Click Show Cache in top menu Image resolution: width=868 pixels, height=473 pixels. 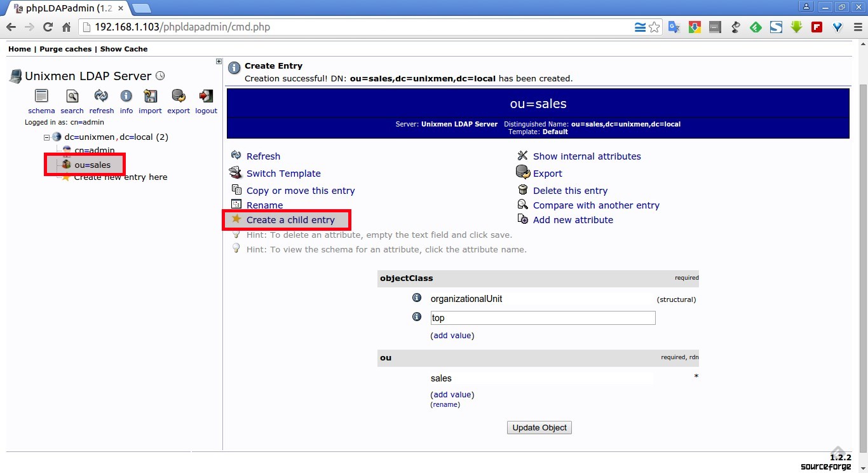coord(124,49)
